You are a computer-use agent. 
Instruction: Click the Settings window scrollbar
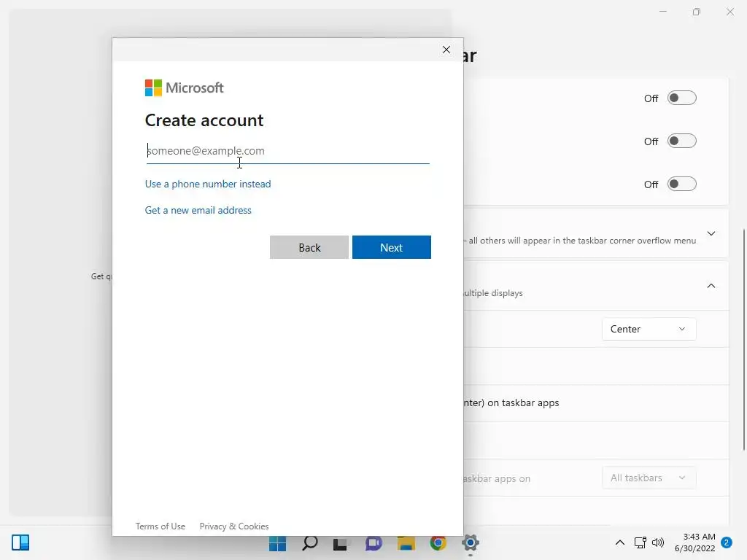coord(743,340)
